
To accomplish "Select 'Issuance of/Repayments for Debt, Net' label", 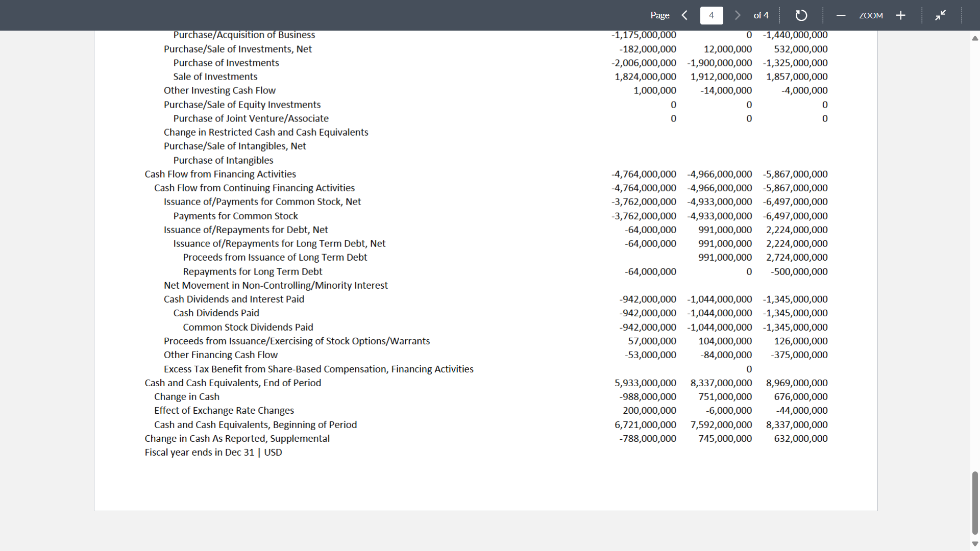I will click(246, 230).
